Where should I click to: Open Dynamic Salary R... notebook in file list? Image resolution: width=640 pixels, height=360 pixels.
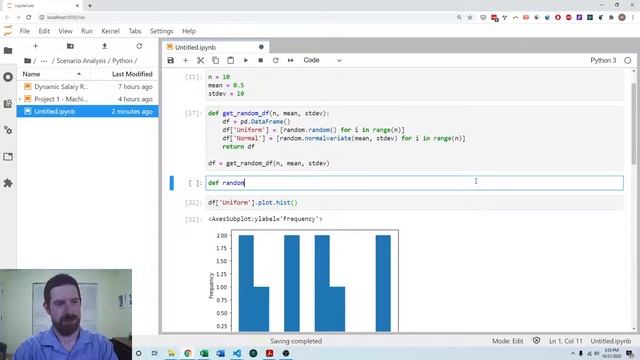pos(87,87)
